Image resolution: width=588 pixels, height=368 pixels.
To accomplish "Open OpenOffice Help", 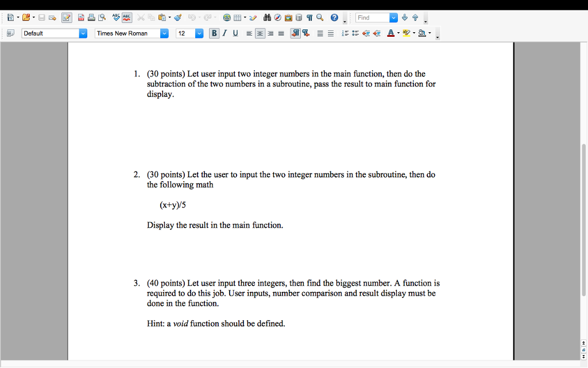I will point(335,18).
